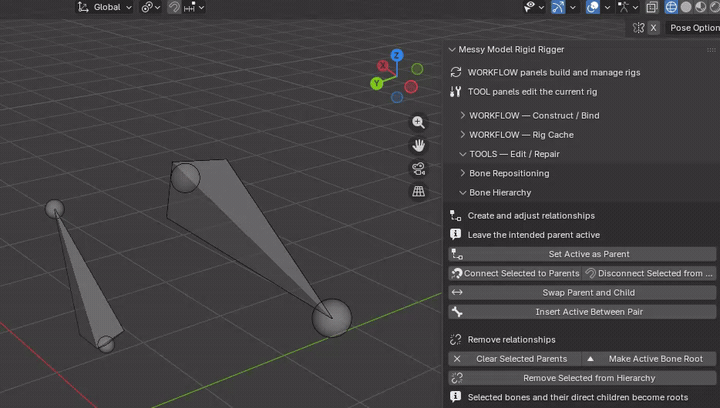Open the overlays options dropdown arrow
This screenshot has height=408, width=720.
(607, 7)
